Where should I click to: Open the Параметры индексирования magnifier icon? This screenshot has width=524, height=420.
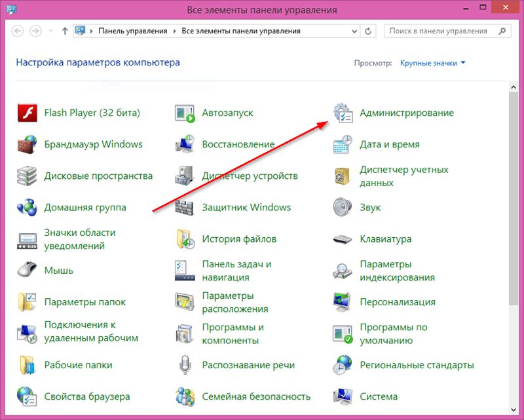[343, 271]
